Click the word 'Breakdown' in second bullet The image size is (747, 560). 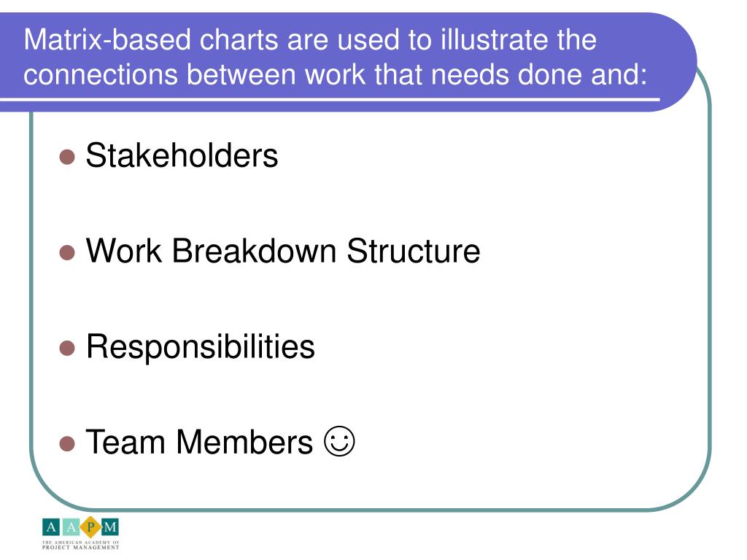pyautogui.click(x=254, y=251)
